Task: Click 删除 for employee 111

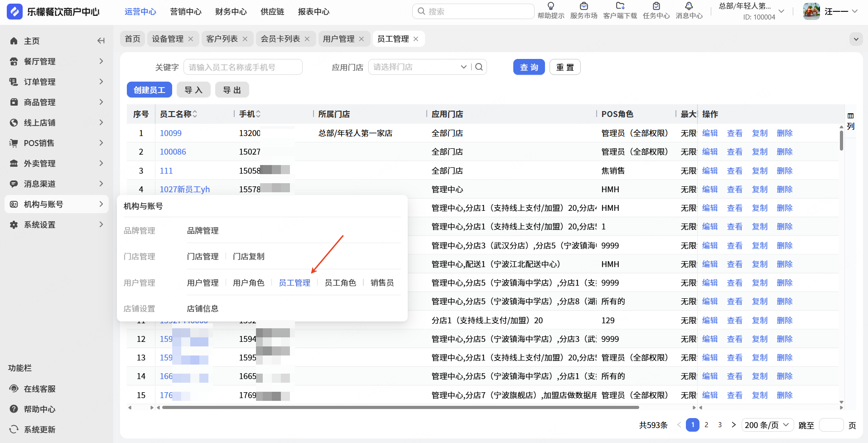Action: click(785, 171)
